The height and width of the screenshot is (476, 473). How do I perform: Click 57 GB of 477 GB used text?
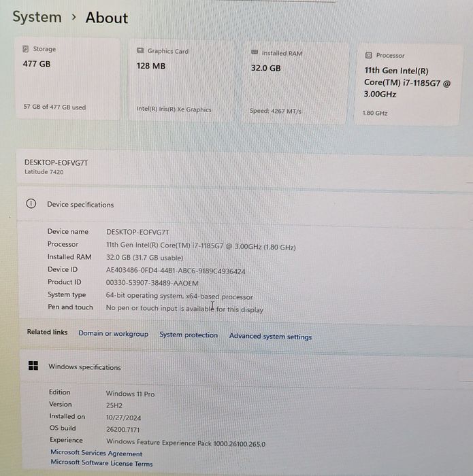(x=54, y=107)
